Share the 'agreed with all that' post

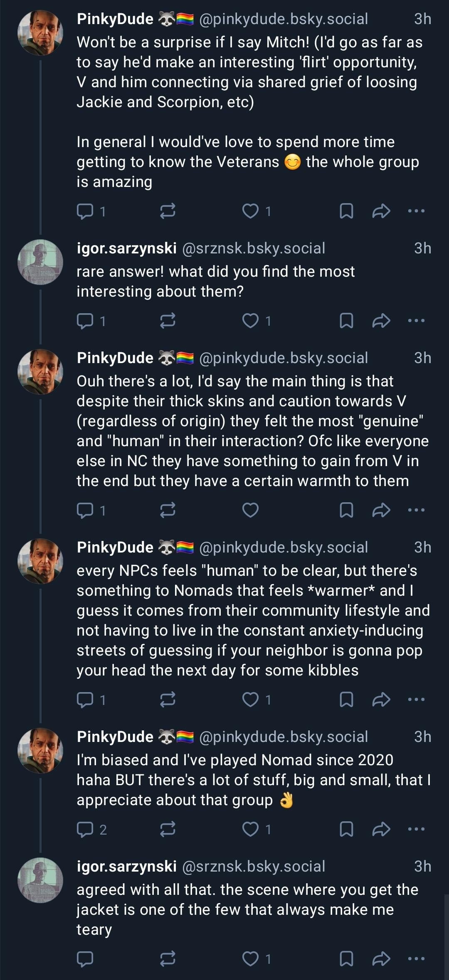381,959
